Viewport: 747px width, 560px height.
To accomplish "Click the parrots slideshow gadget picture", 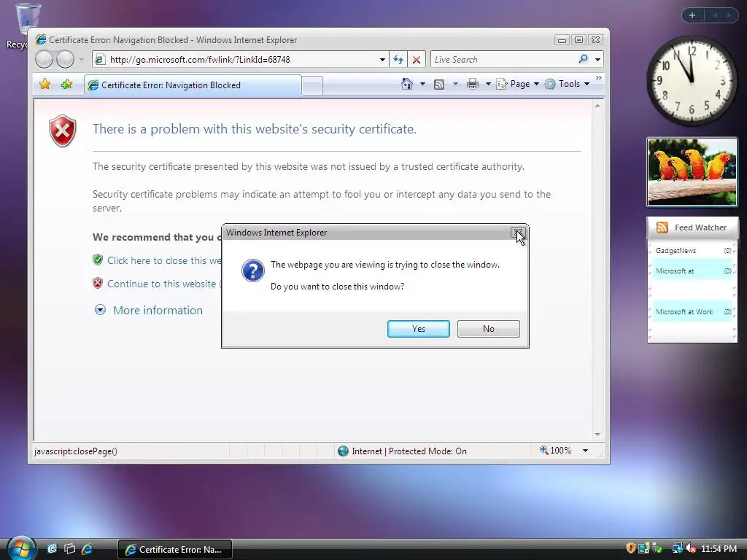I will (x=692, y=172).
